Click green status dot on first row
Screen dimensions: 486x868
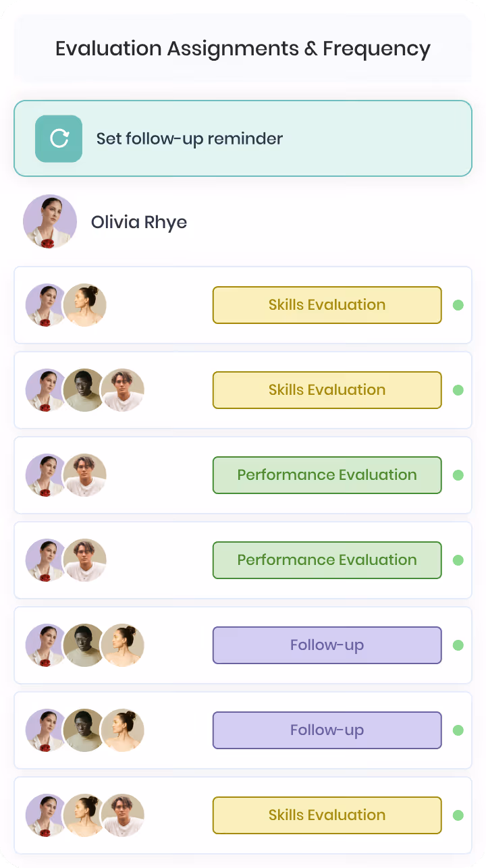click(x=458, y=305)
